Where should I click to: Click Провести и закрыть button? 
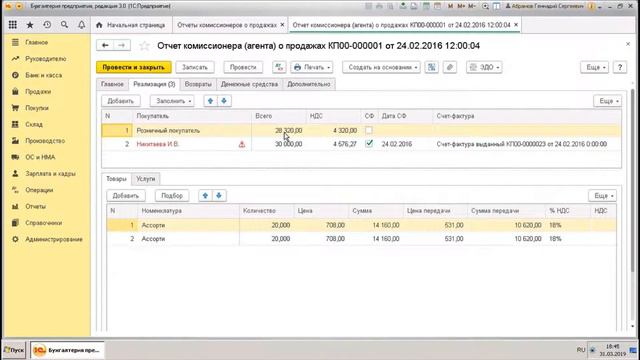pyautogui.click(x=133, y=67)
